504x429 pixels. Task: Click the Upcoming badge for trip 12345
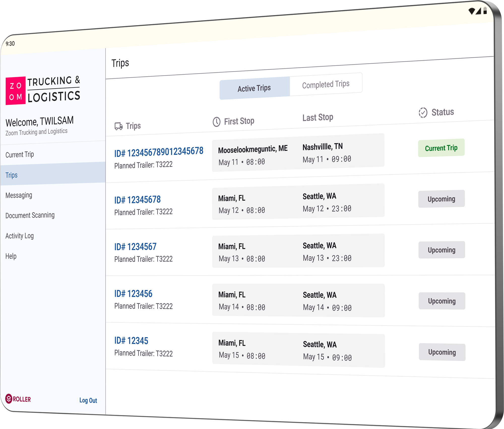[442, 352]
